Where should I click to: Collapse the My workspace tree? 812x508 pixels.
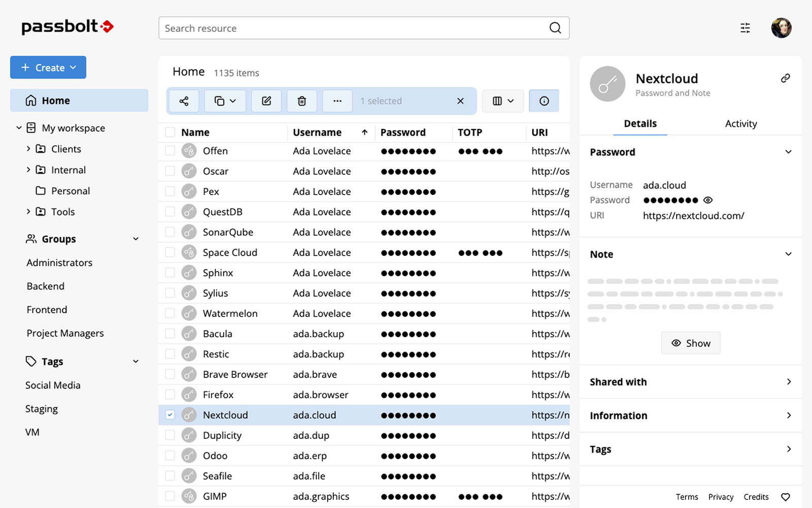tap(19, 128)
